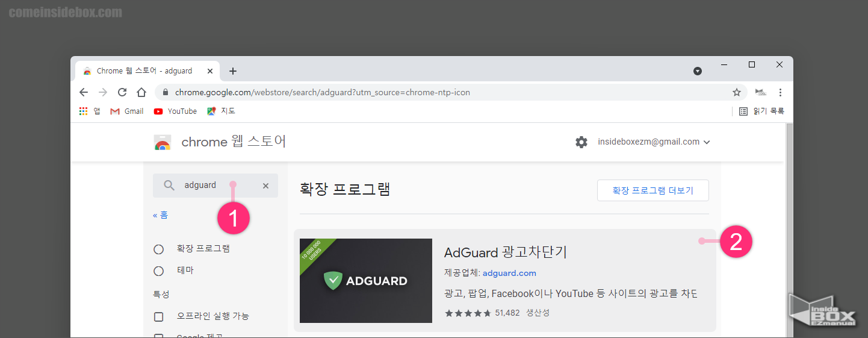Select 테마 radio button
The width and height of the screenshot is (868, 338).
tap(159, 271)
